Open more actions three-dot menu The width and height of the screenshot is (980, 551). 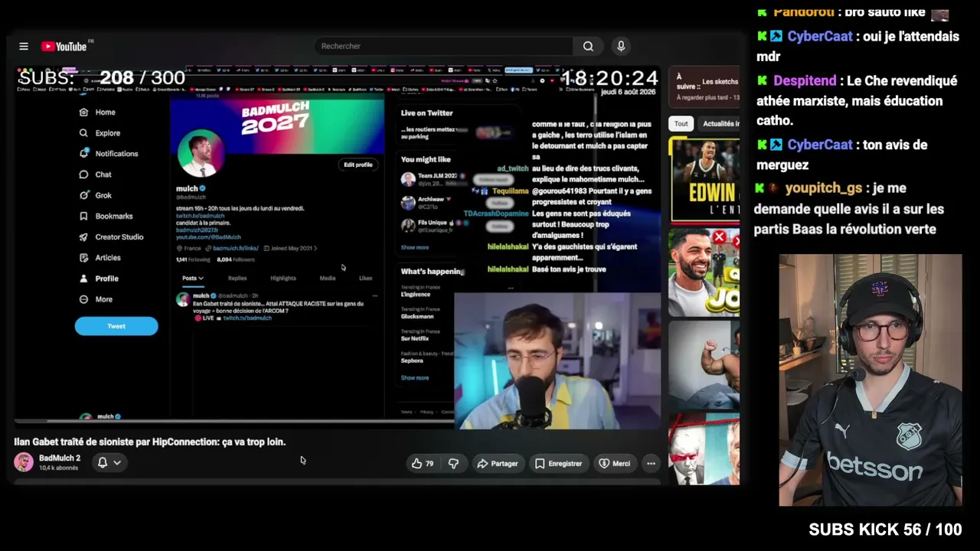[651, 463]
